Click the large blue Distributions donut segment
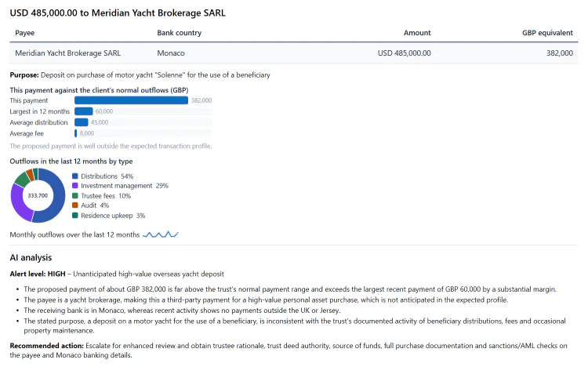This screenshot has width=588, height=367. point(60,197)
